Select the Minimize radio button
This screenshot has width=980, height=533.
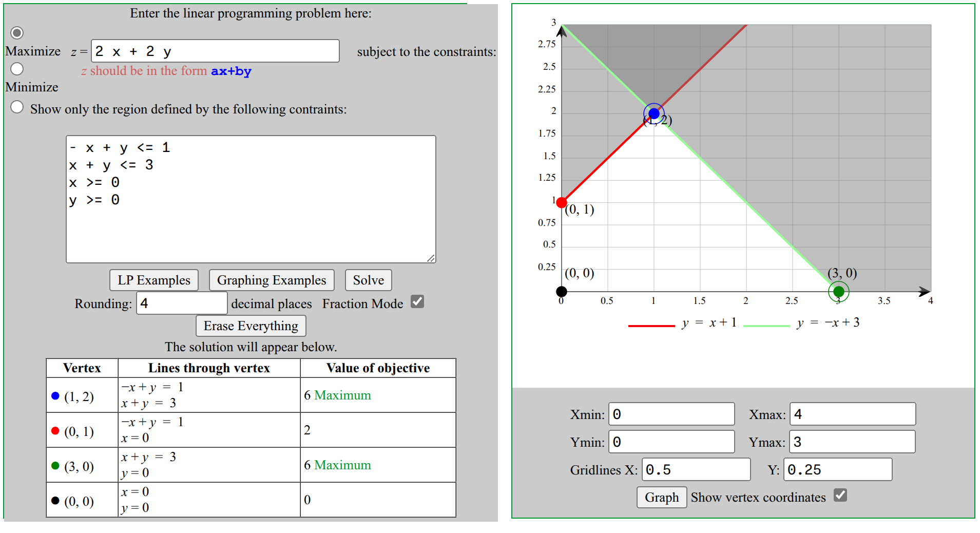click(17, 69)
